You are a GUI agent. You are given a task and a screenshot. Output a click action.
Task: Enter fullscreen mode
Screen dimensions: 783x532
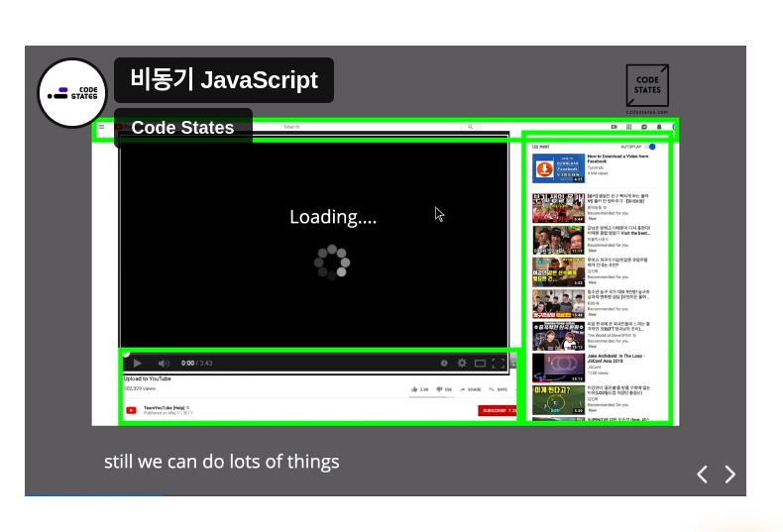click(x=499, y=364)
